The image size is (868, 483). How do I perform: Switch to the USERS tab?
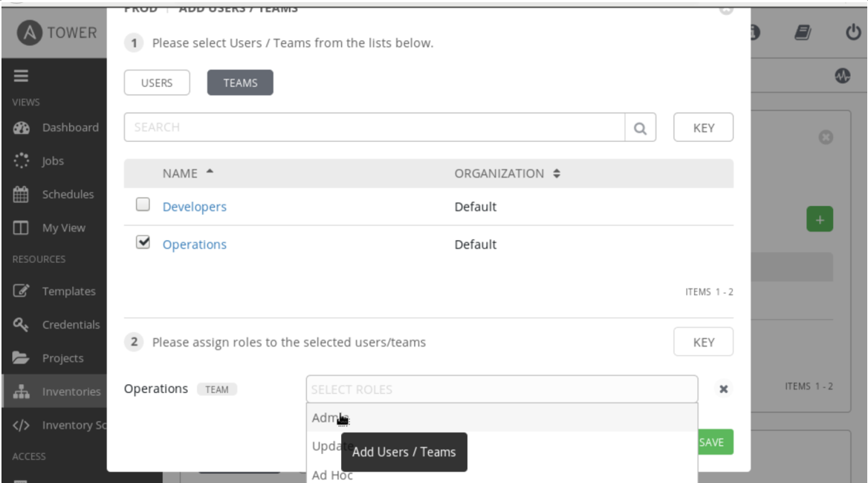[157, 82]
